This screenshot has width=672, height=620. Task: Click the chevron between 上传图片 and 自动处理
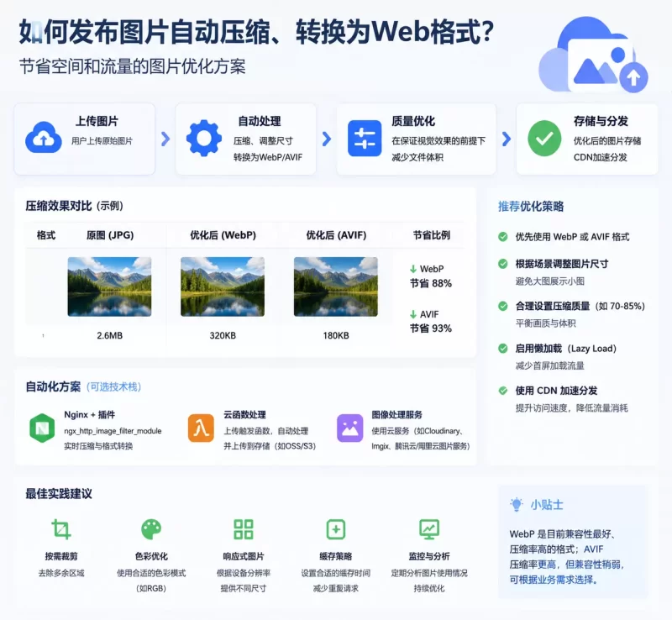pyautogui.click(x=165, y=139)
